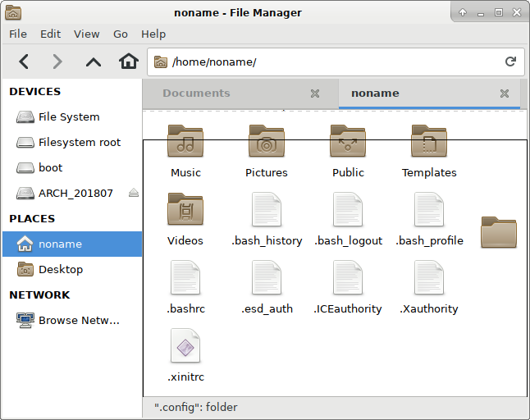This screenshot has width=530, height=420.
Task: Open Desktop in the Places sidebar
Action: (x=60, y=269)
